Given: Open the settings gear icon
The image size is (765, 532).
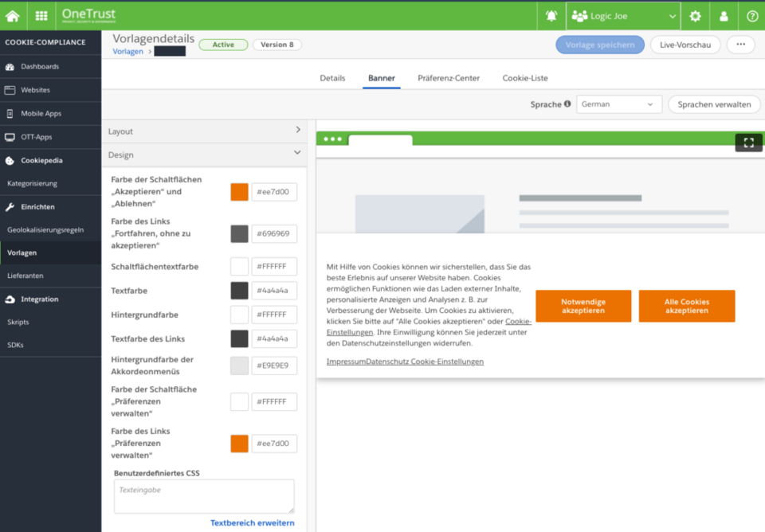Looking at the screenshot, I should click(695, 16).
